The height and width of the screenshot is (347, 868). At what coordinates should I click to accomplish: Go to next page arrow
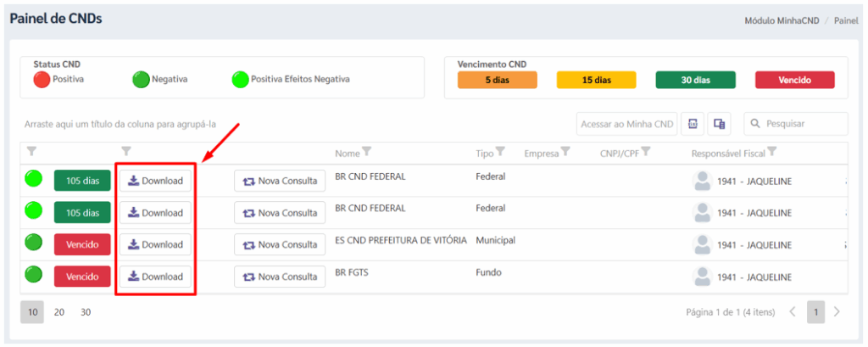pyautogui.click(x=837, y=312)
